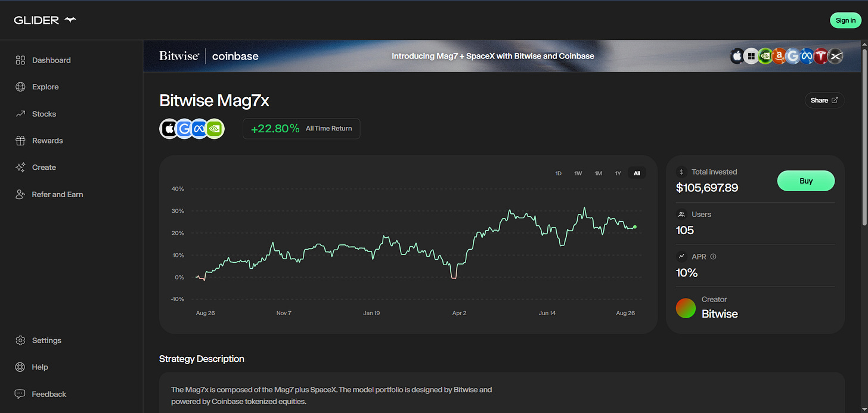Click the Apple icon in the banner
This screenshot has width=868, height=413.
click(x=738, y=56)
